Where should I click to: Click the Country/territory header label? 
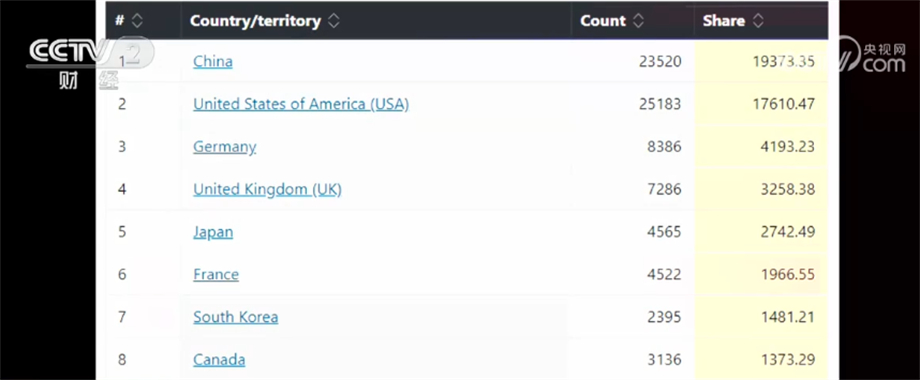(255, 21)
